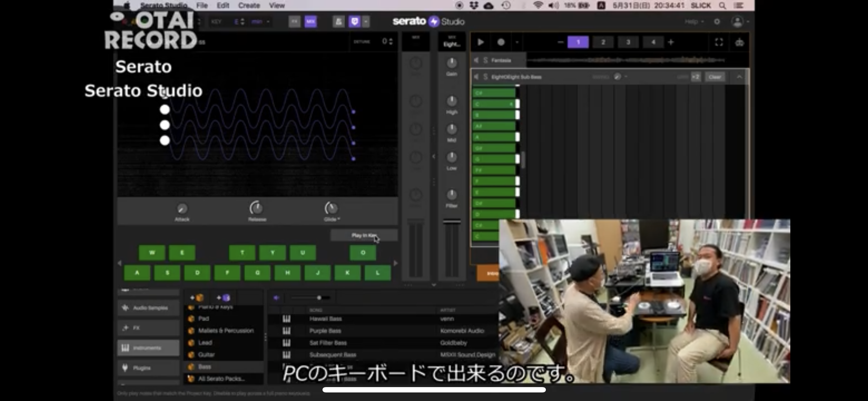This screenshot has width=868, height=401.
Task: Open dropdown next to shield icon
Action: tap(366, 22)
